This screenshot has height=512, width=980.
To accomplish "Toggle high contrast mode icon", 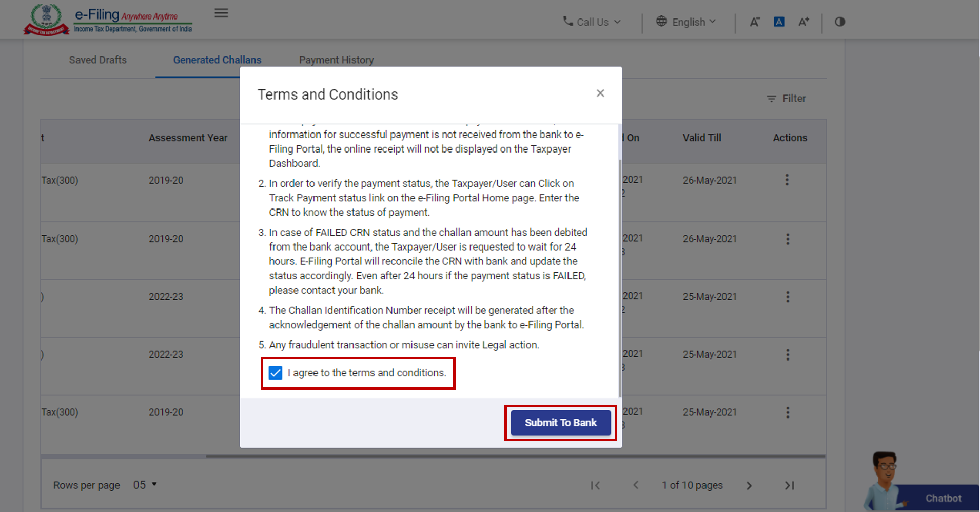I will pyautogui.click(x=840, y=22).
